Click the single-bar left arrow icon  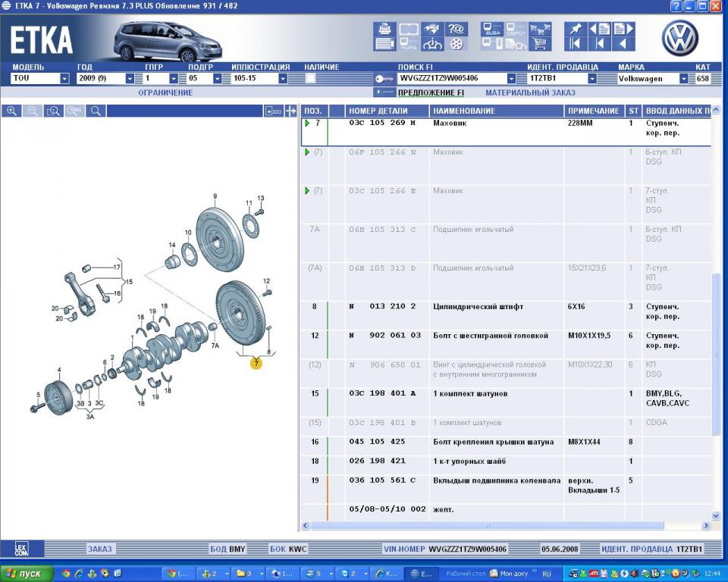tap(600, 44)
